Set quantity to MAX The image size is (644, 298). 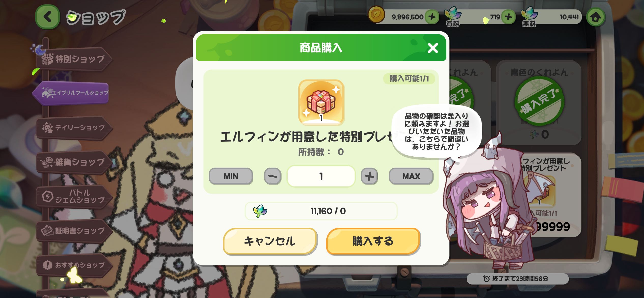411,176
